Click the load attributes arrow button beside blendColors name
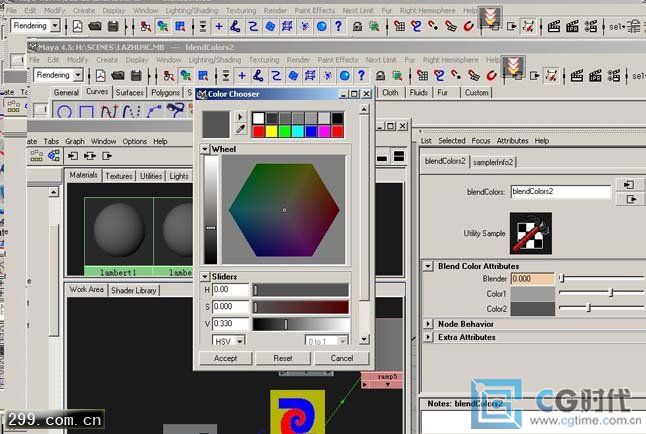Viewport: 646px width, 434px height. (x=629, y=185)
